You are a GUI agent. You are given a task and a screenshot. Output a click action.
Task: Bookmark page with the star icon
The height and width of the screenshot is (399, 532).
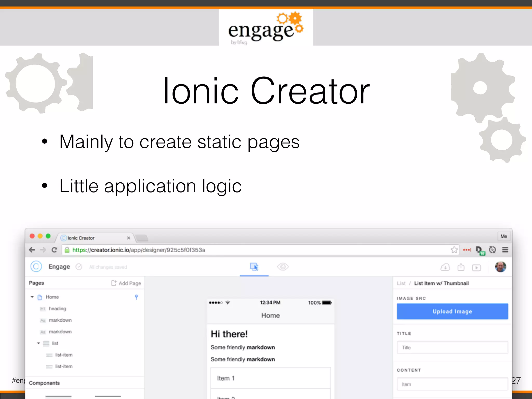(454, 250)
